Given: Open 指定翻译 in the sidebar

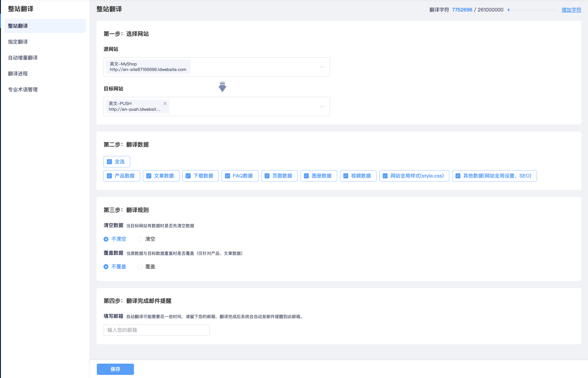Looking at the screenshot, I should point(18,42).
